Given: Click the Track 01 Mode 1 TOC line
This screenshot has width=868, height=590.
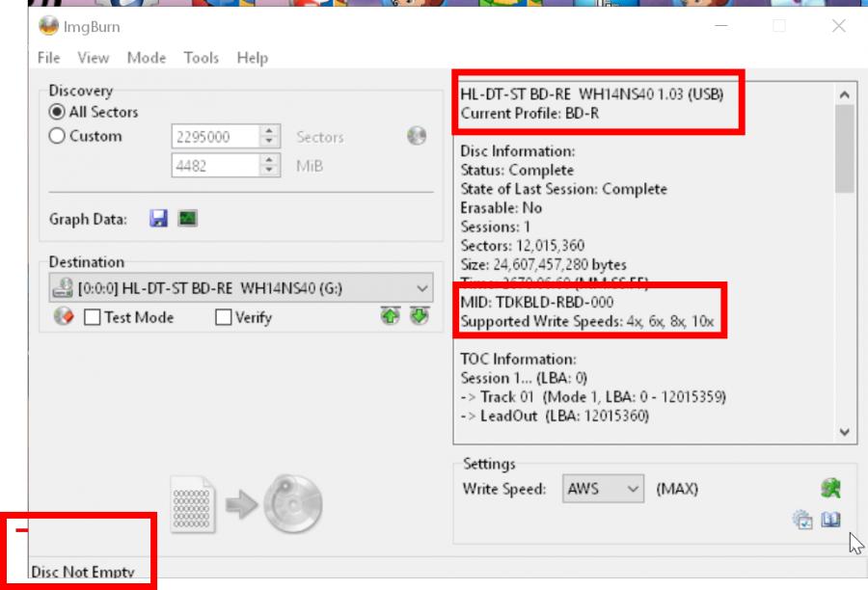Looking at the screenshot, I should coord(593,397).
